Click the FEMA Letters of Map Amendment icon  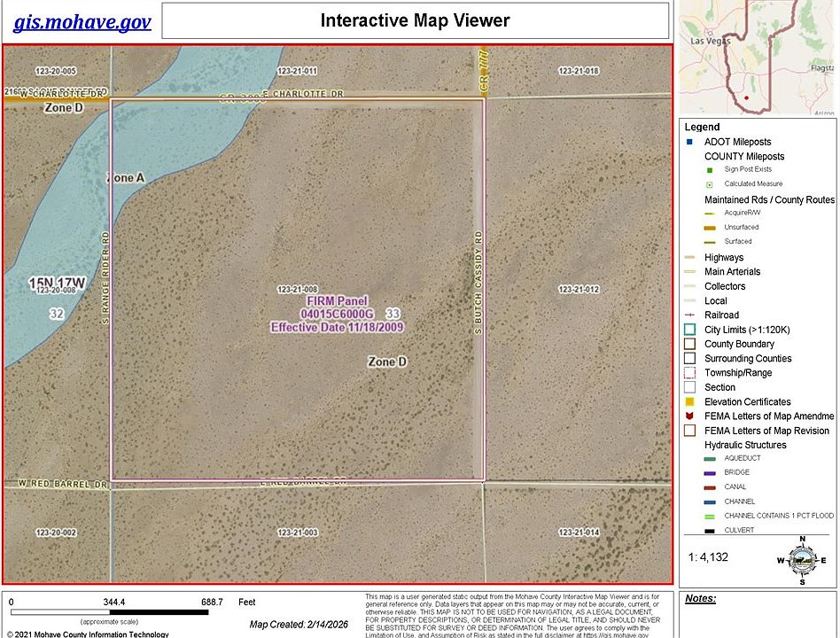[x=689, y=416]
